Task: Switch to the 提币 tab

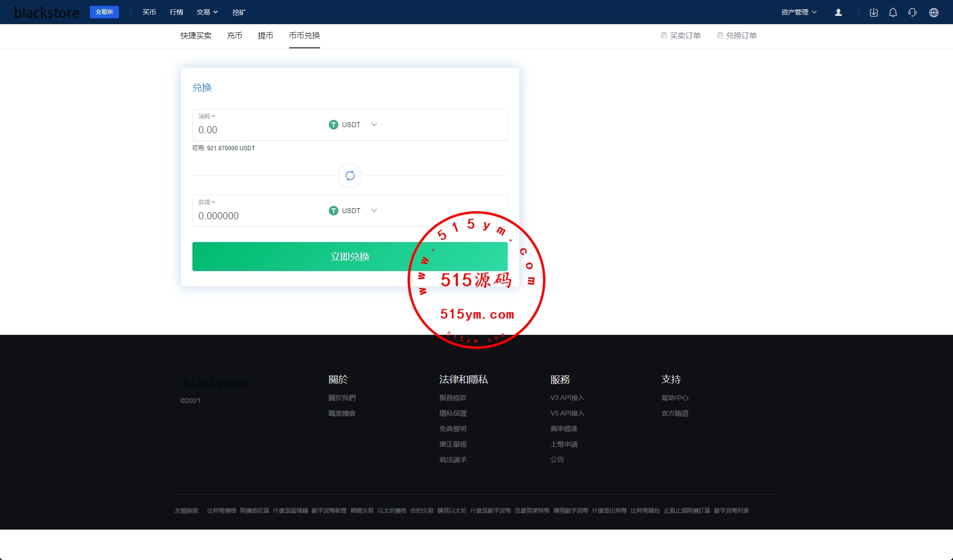Action: [265, 36]
